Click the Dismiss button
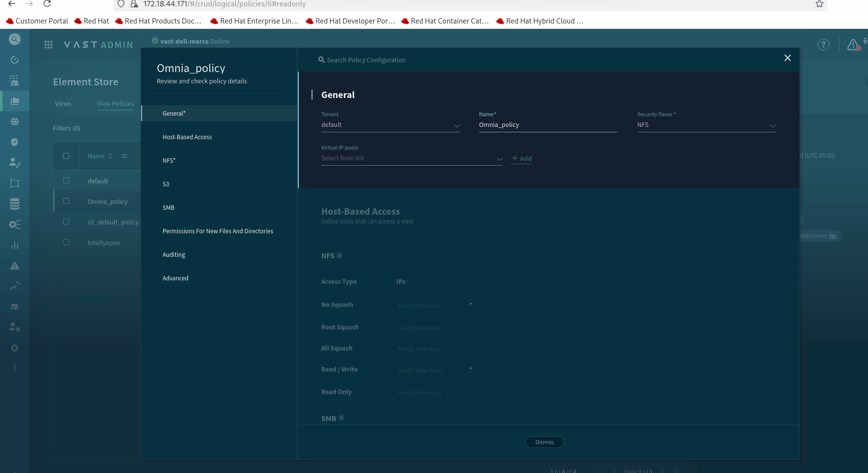This screenshot has width=868, height=473. 545,442
